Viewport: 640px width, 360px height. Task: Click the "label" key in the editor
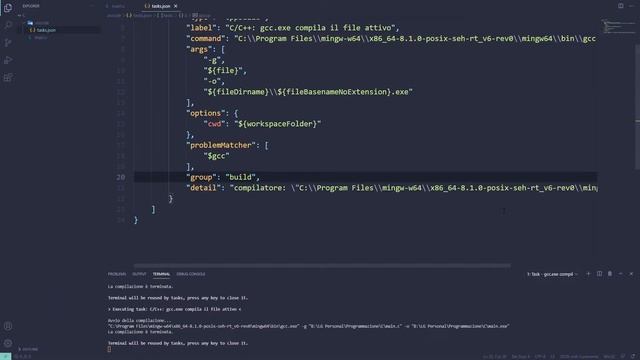(200, 28)
